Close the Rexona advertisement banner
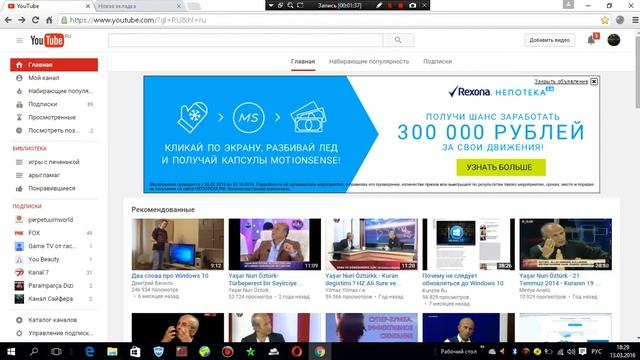This screenshot has height=360, width=640. [594, 82]
